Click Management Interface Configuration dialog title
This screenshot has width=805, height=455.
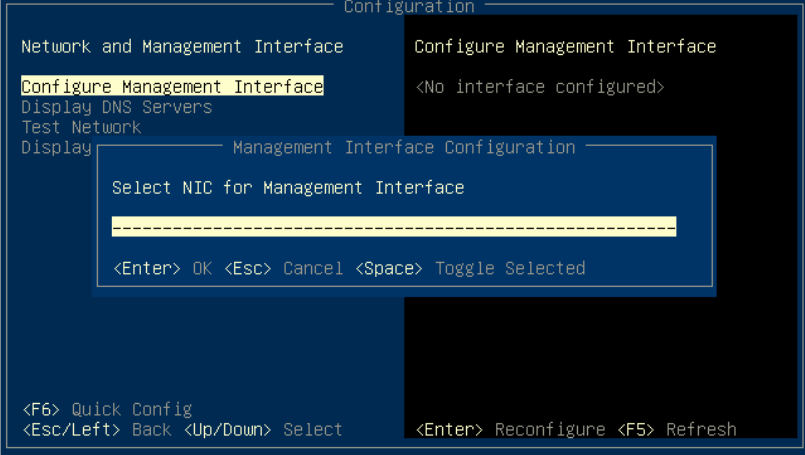coord(403,147)
